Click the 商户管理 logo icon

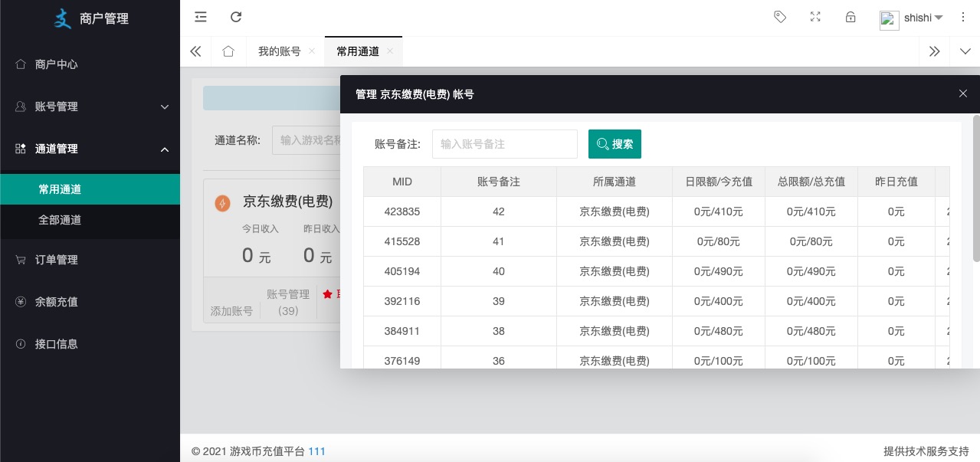click(63, 18)
